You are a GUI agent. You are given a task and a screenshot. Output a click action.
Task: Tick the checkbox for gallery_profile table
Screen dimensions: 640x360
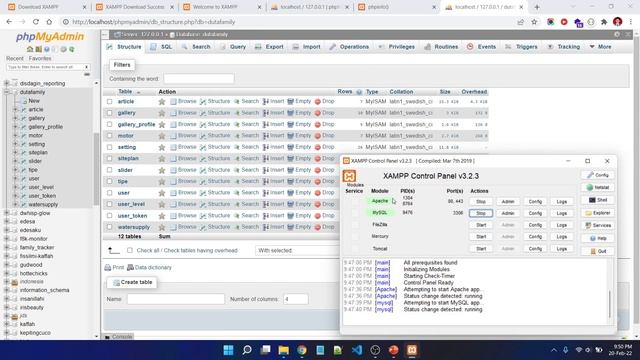(x=109, y=124)
